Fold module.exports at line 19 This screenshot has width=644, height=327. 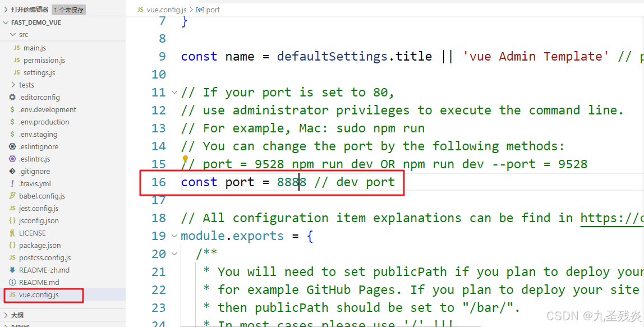pyautogui.click(x=174, y=236)
